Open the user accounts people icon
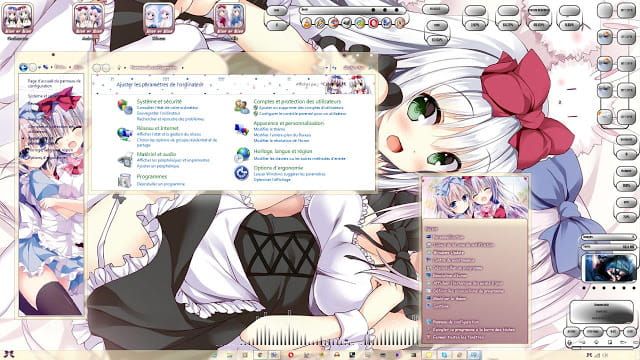This screenshot has width=640, height=360. click(242, 107)
